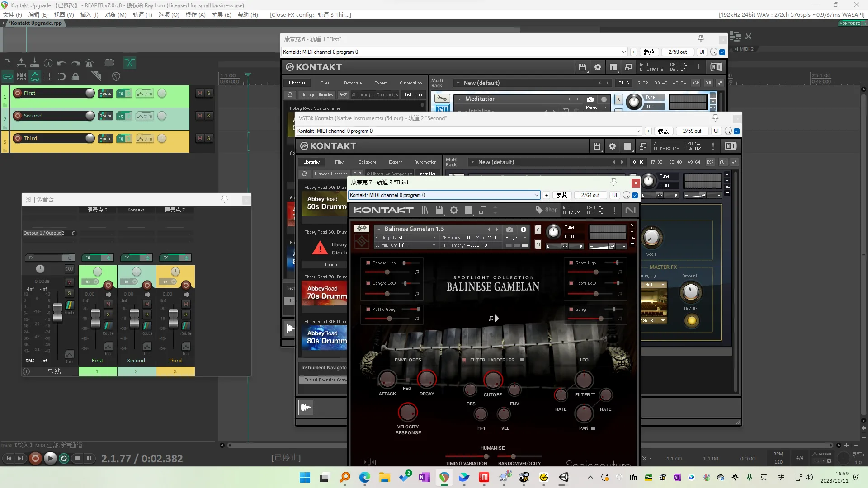Switch to Automation tab in Second Kontakt browser
The image size is (868, 488).
click(x=425, y=162)
